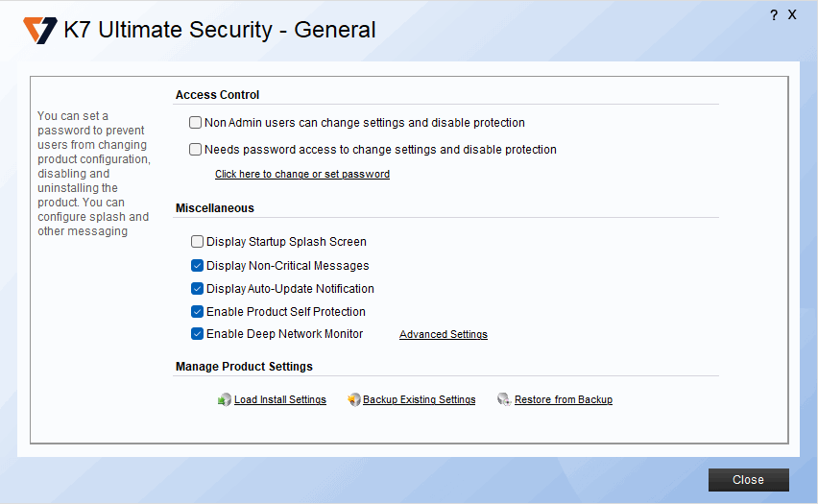The width and height of the screenshot is (818, 504).
Task: Disable Display Auto-Update Notification
Action: coord(198,289)
